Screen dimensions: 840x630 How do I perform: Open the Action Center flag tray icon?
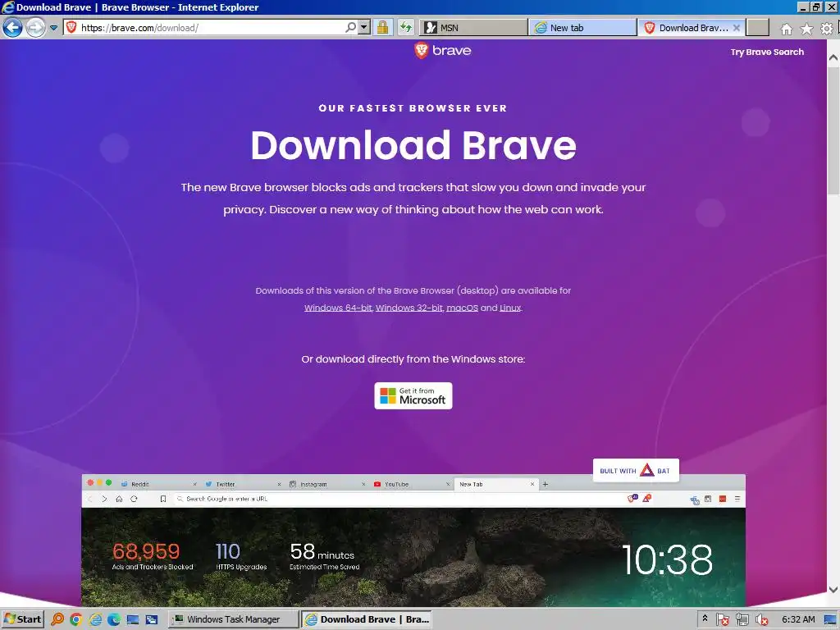(722, 620)
